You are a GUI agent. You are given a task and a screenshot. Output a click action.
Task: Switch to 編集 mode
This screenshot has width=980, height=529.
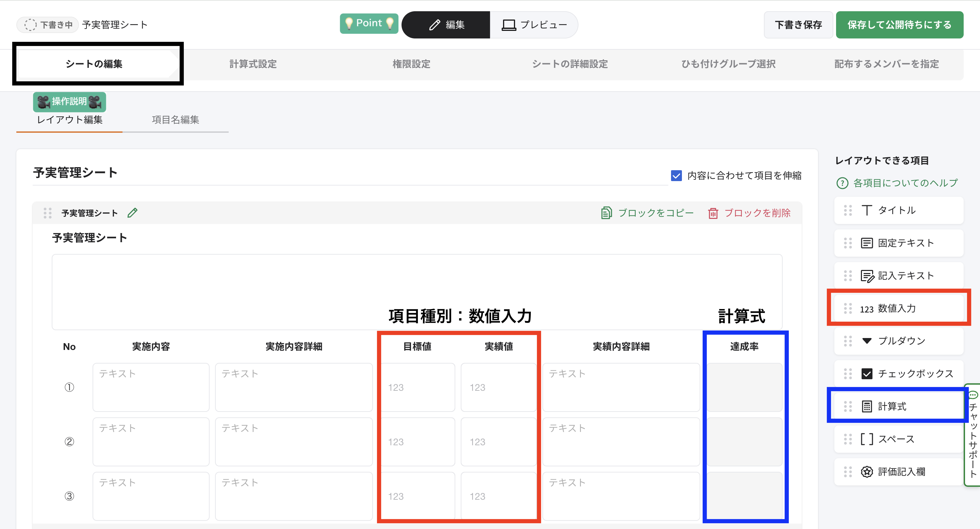pos(446,25)
